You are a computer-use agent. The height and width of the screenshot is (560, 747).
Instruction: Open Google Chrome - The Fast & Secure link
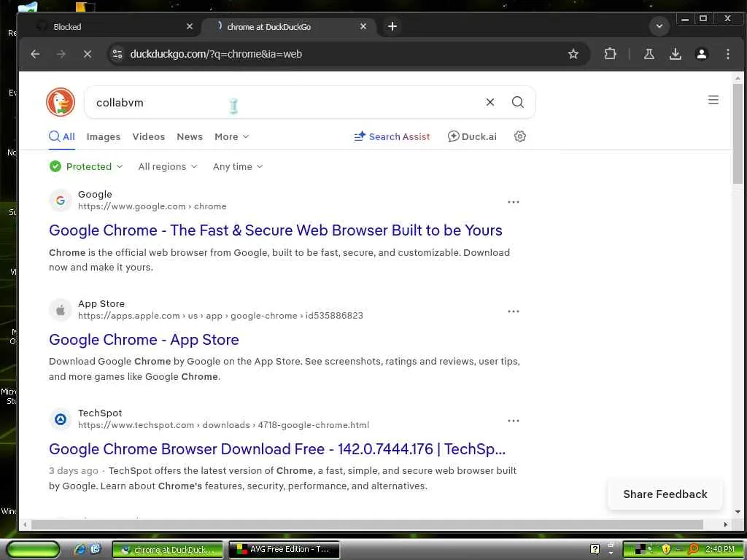click(275, 230)
